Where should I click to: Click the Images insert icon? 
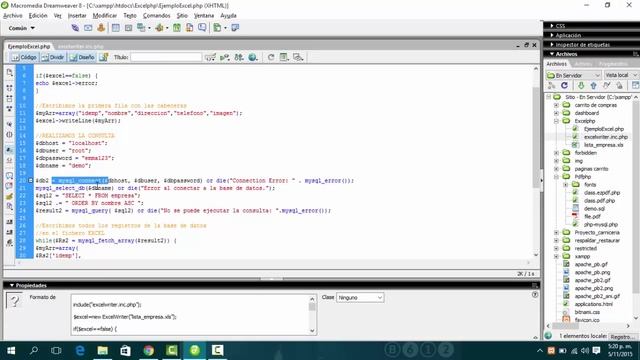point(141,28)
